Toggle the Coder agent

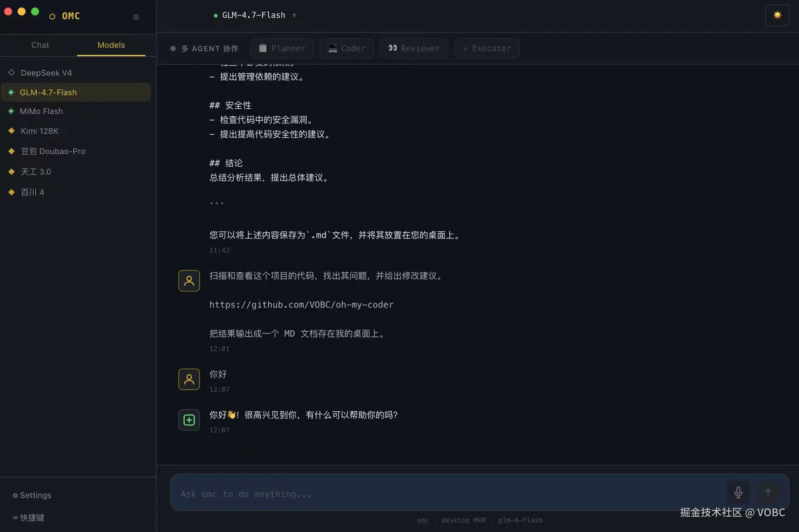(346, 49)
